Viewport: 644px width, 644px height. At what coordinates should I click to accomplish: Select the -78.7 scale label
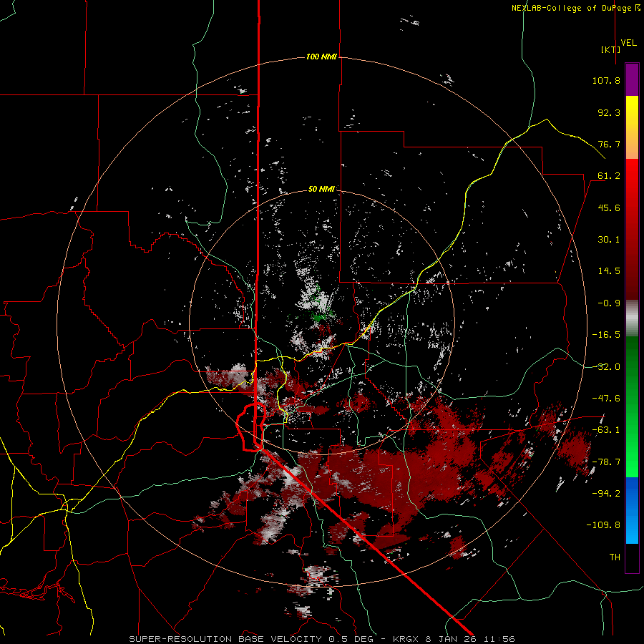606,462
